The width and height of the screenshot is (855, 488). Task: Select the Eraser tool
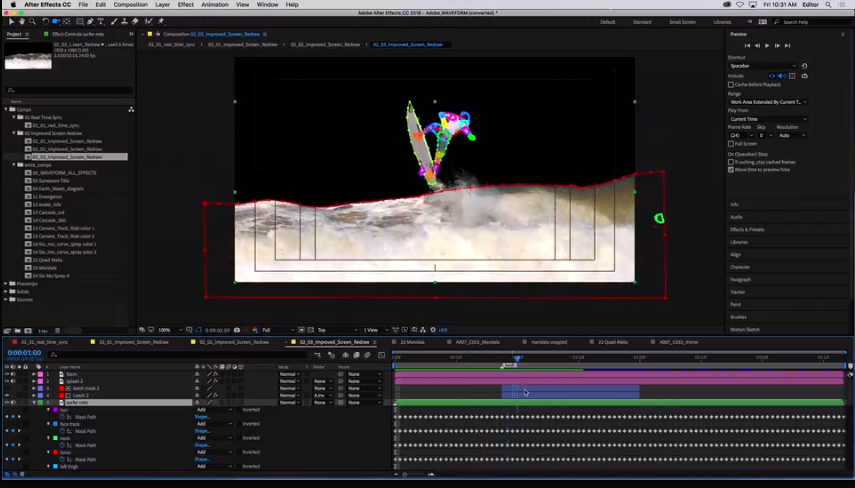(x=137, y=21)
